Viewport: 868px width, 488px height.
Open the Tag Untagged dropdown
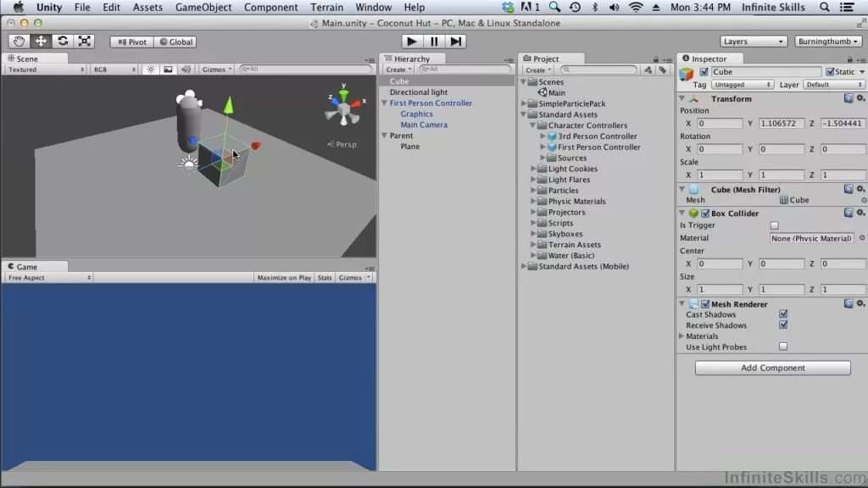(742, 85)
